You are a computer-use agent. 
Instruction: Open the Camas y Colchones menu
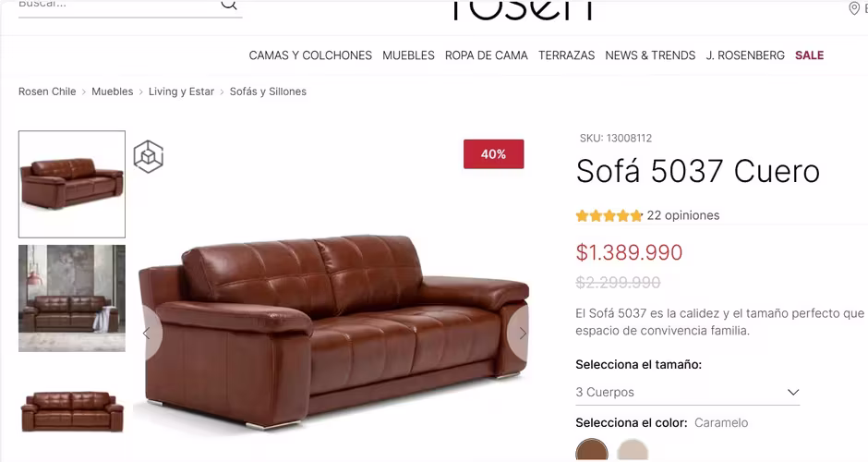(310, 55)
